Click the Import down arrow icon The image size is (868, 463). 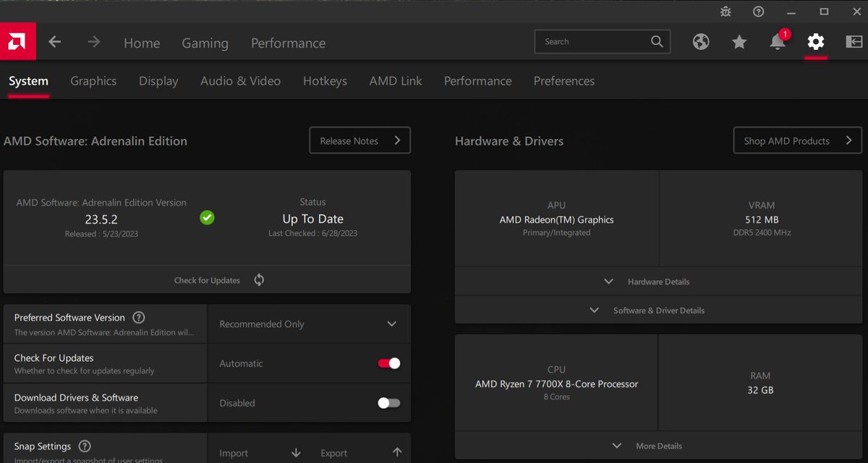point(296,453)
